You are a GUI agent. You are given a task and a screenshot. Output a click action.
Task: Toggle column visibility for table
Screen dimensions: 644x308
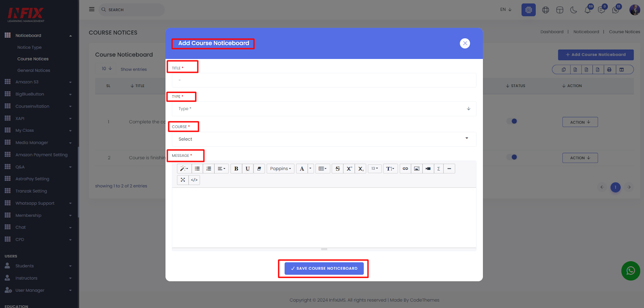pyautogui.click(x=621, y=70)
